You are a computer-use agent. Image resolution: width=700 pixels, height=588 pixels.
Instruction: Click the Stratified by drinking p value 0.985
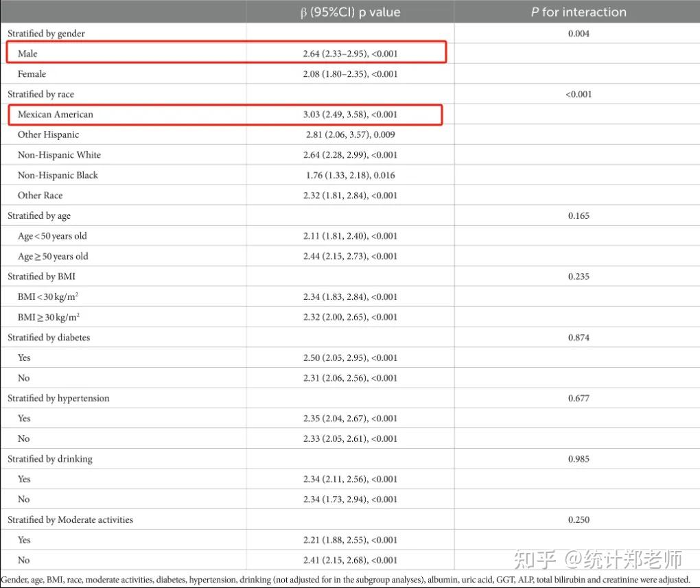point(579,458)
